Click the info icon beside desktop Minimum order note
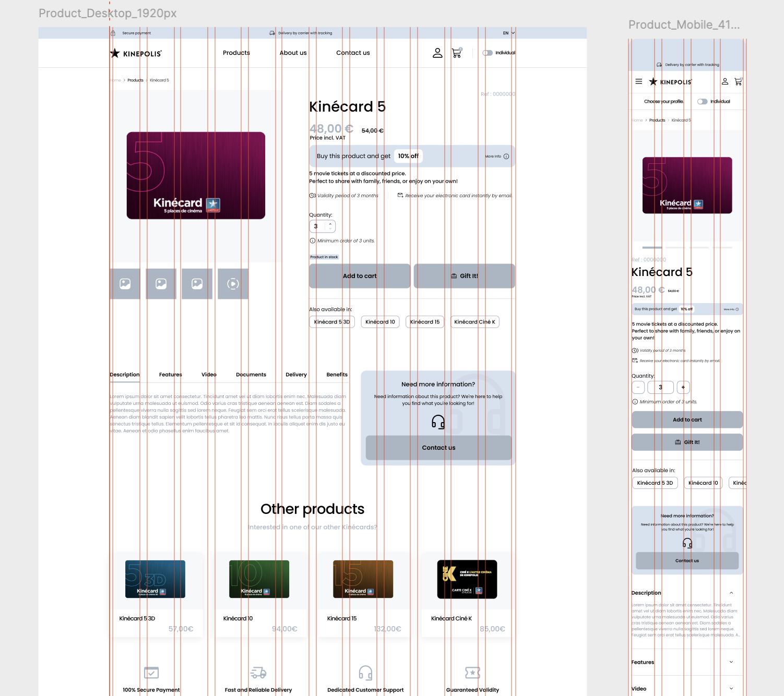 (x=313, y=241)
